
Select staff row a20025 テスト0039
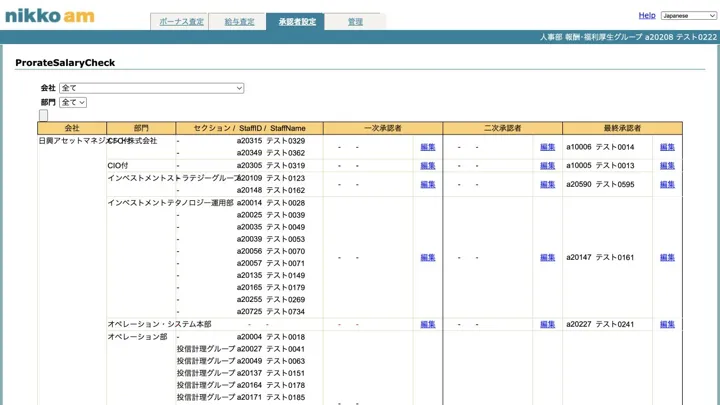(x=271, y=215)
